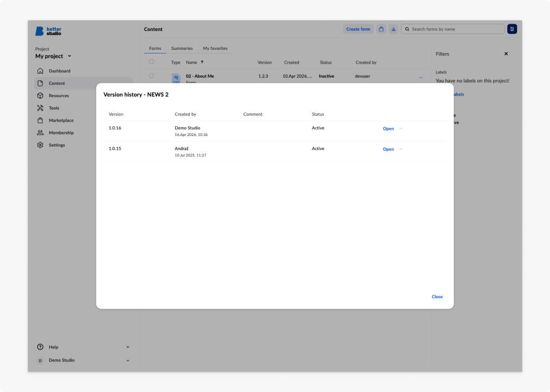Screen dimensions: 550x392
Task: Click the marketplace bag icon in toolbar
Action: (x=381, y=29)
